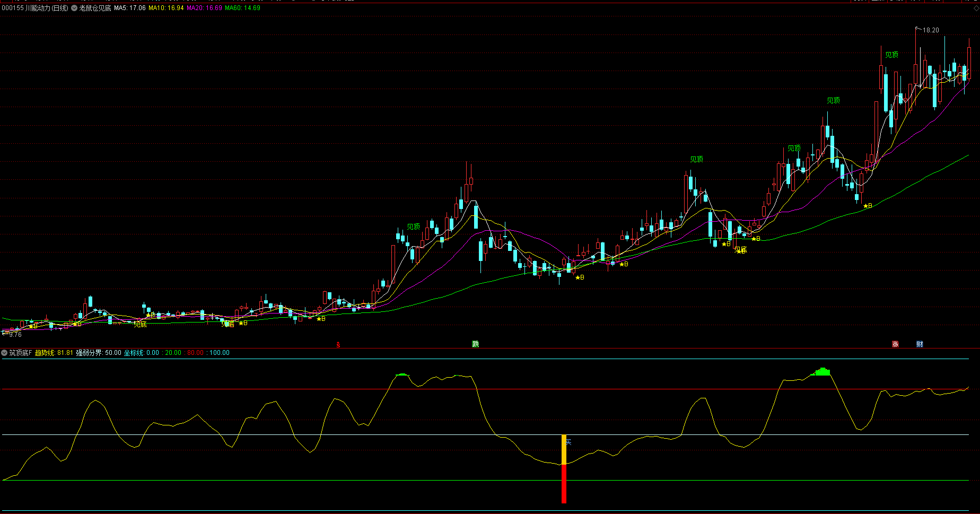Click the diamond icon in top-right corner
The width and height of the screenshot is (980, 514).
click(975, 8)
